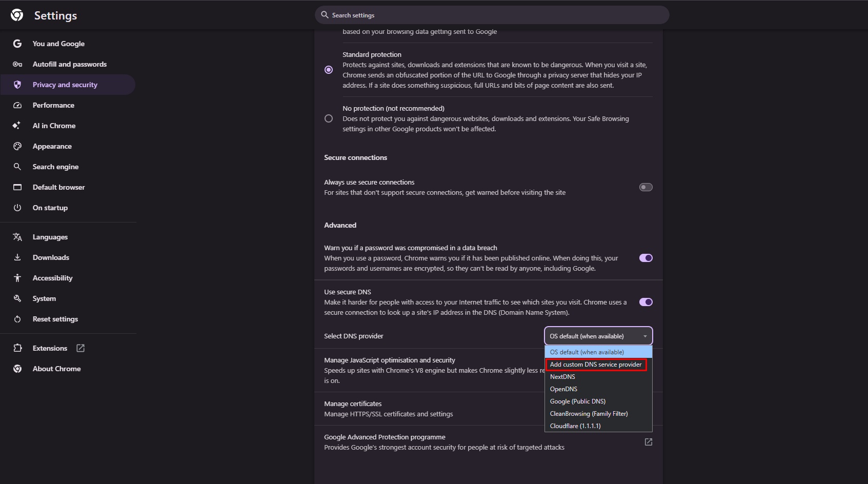Viewport: 868px width, 484px height.
Task: Open Manage JavaScript optimisation and security
Action: 488,370
